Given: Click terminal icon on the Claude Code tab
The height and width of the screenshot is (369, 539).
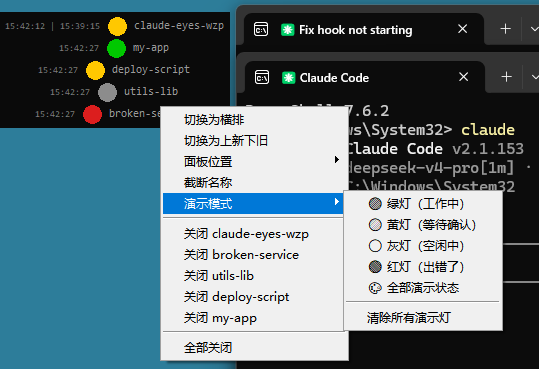Looking at the screenshot, I should pos(262,77).
